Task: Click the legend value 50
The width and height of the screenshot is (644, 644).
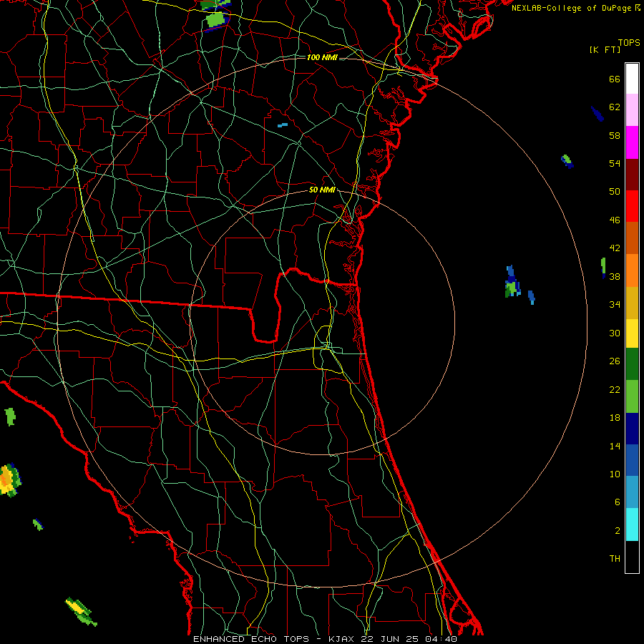Action: pyautogui.click(x=615, y=192)
